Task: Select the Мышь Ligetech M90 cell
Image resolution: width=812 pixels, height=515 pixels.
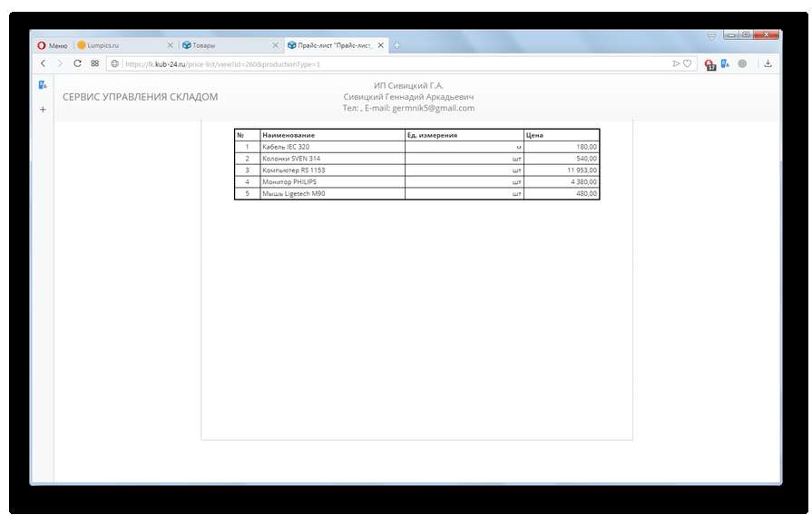Action: 332,193
